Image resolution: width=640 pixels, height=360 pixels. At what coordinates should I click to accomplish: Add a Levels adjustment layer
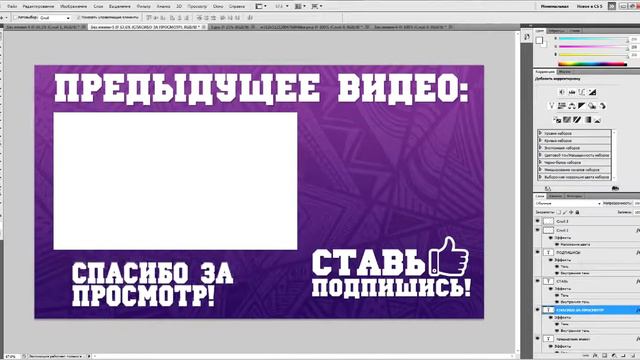[572, 92]
